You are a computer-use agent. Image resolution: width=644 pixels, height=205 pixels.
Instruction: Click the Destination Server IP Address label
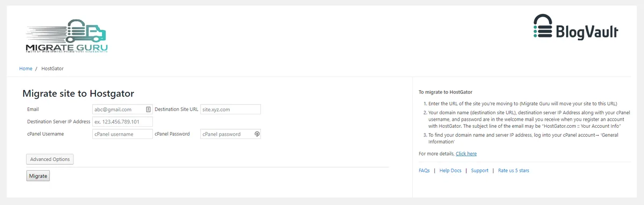tap(58, 122)
